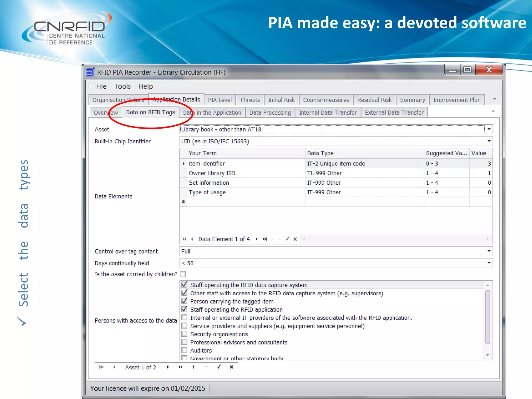Switch to Data in the Application sub-tab
This screenshot has width=532, height=399.
tap(212, 113)
